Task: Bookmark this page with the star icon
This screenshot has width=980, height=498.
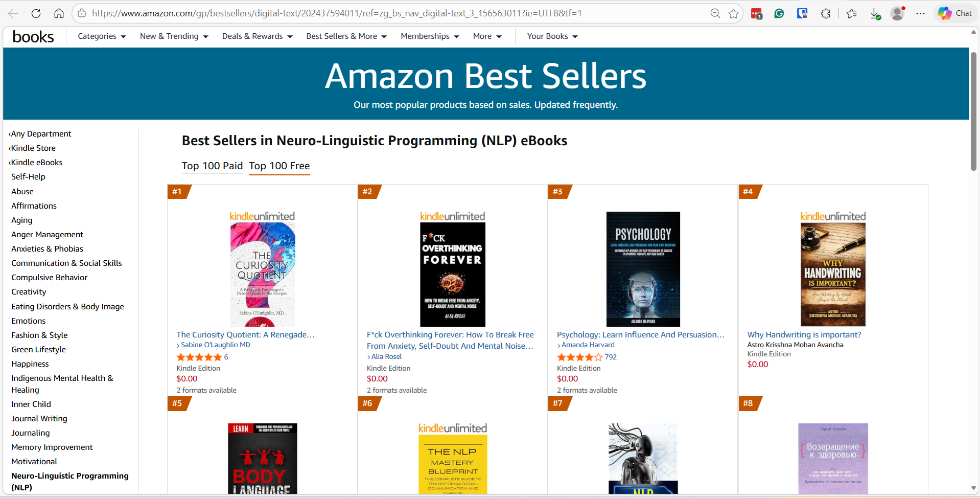Action: point(734,14)
